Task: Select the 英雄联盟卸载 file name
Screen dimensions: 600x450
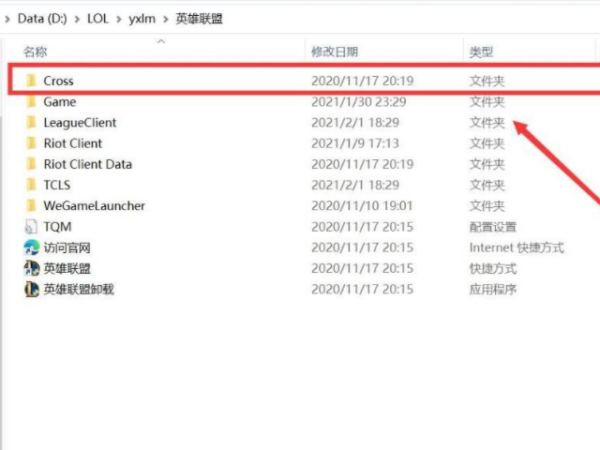Action: pyautogui.click(x=79, y=289)
